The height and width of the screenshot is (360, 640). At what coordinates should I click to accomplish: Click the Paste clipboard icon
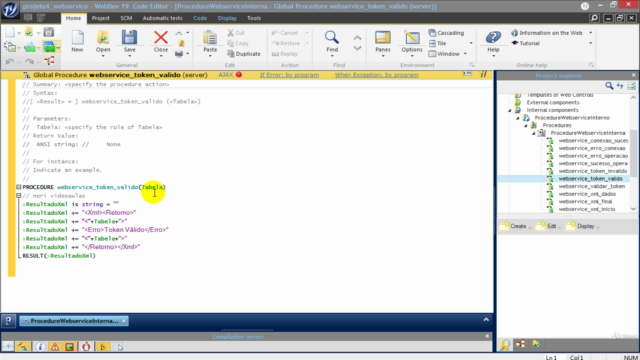(x=210, y=38)
